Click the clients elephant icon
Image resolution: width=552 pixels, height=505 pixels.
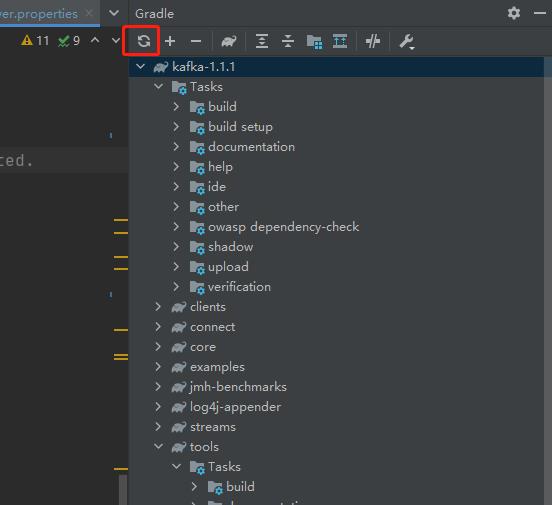point(179,307)
